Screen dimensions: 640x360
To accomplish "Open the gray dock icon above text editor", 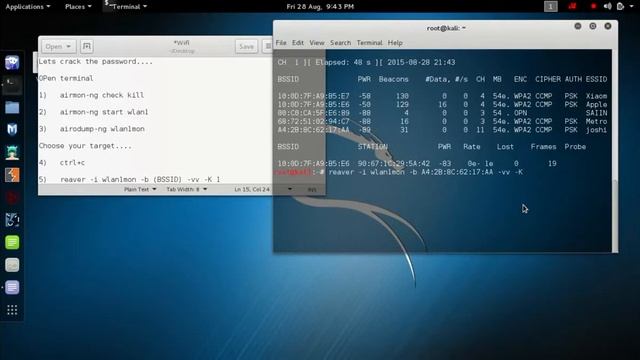I will pos(12,265).
